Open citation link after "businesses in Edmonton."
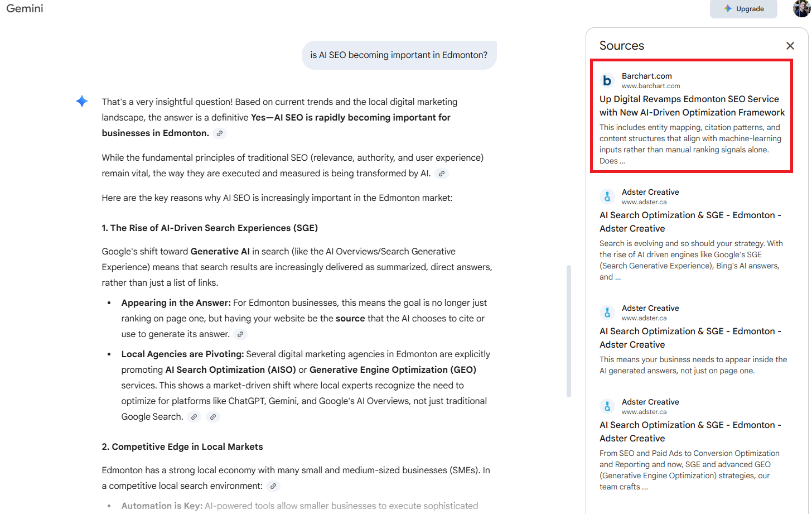This screenshot has height=514, width=812. click(x=220, y=133)
